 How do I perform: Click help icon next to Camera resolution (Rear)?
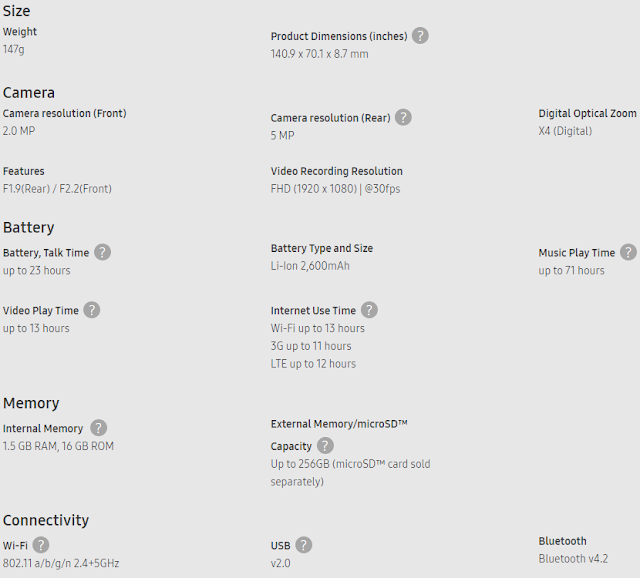403,117
